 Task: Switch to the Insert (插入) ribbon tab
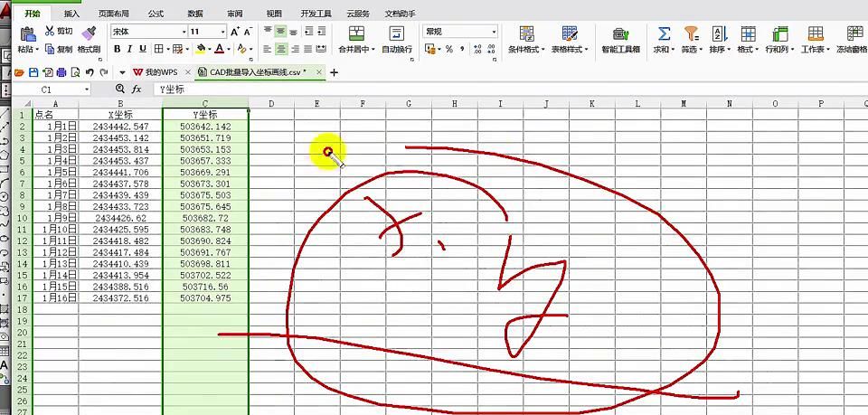pos(72,14)
